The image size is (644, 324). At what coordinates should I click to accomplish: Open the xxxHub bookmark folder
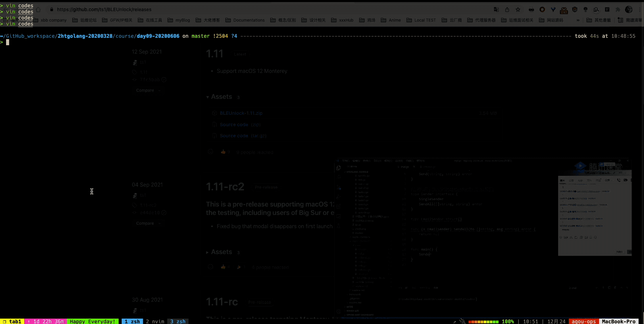click(x=342, y=20)
